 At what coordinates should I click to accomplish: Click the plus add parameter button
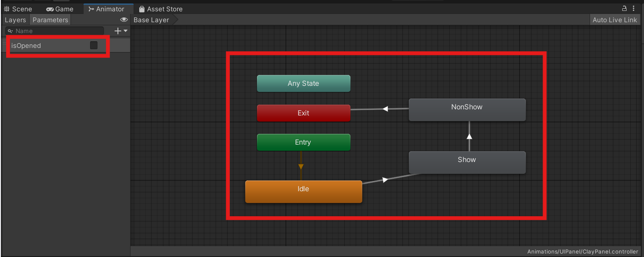click(117, 31)
